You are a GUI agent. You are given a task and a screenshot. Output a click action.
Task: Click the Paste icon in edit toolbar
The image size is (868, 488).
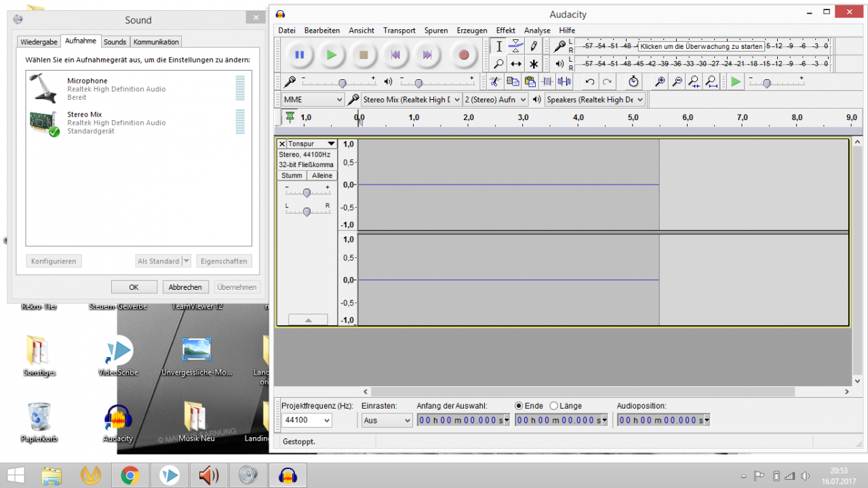(x=530, y=82)
